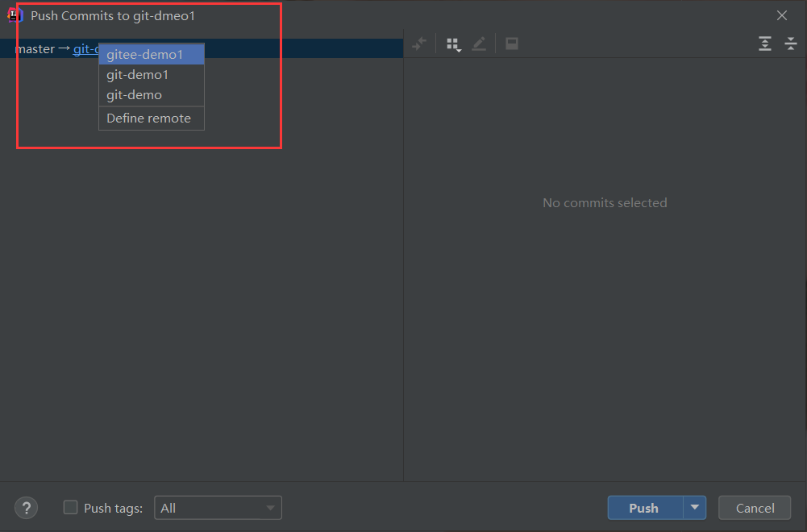Open the Push tags All dropdown
The image size is (807, 532).
218,508
